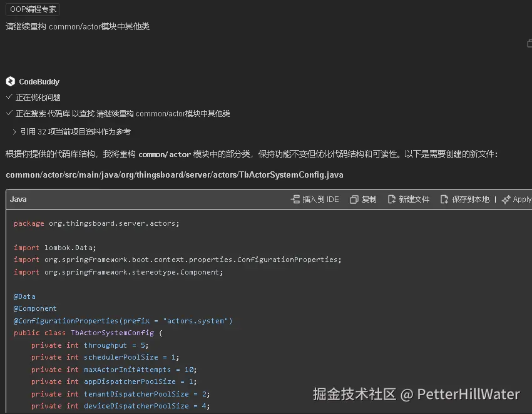
Task: Click the 正在优化问题 status text
Action: coord(38,98)
